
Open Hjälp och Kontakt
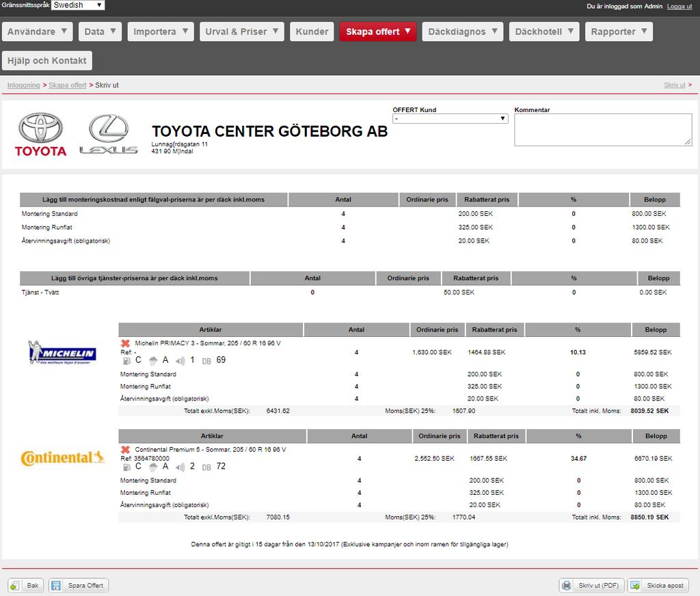pos(47,61)
